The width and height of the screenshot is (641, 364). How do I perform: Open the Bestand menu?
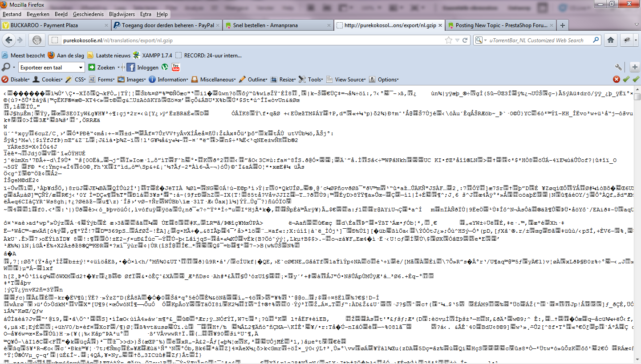12,14
